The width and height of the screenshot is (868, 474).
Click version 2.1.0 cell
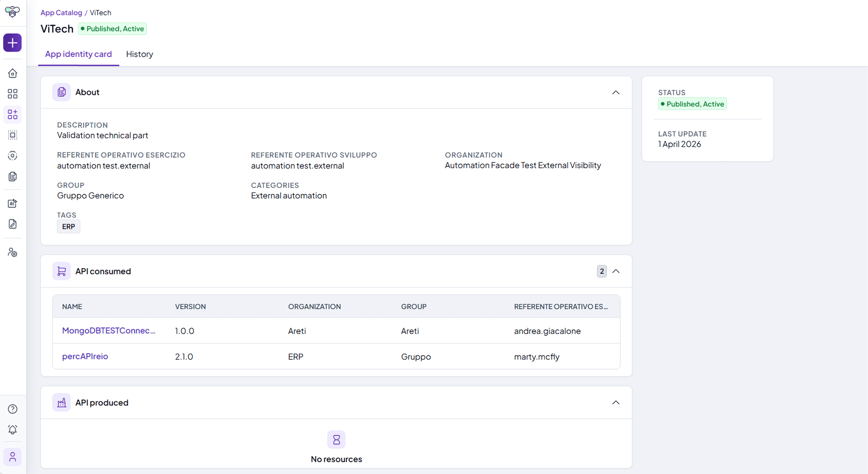(184, 357)
